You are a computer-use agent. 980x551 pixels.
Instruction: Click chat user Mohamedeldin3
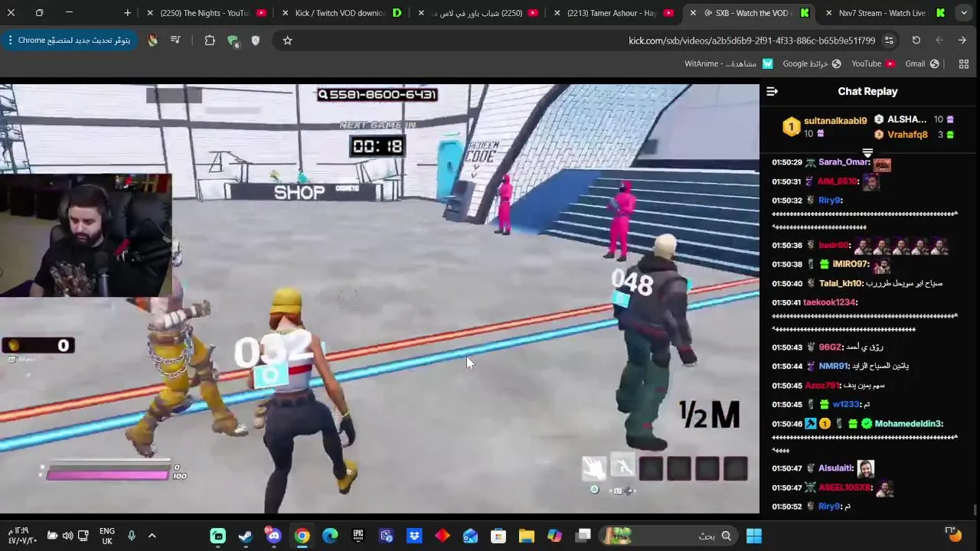click(908, 424)
